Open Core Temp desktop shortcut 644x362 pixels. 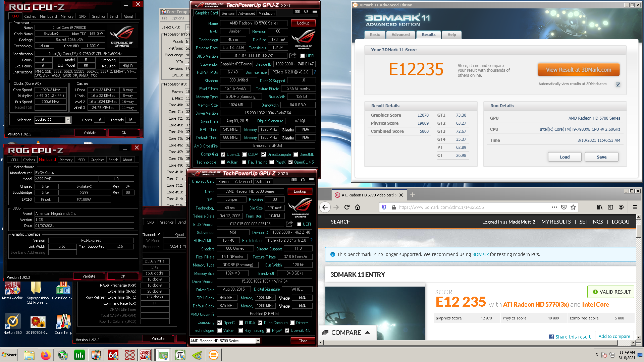click(x=63, y=324)
